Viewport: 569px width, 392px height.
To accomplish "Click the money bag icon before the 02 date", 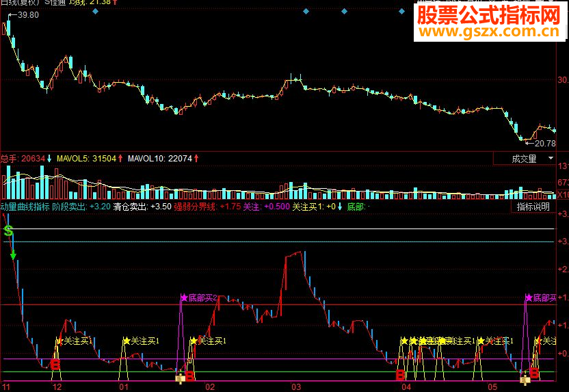I will click(181, 379).
